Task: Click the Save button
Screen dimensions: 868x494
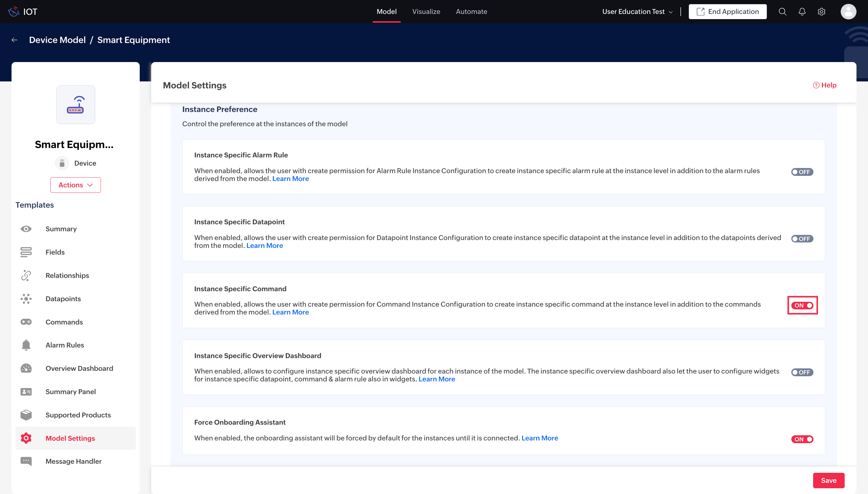Action: [x=828, y=480]
